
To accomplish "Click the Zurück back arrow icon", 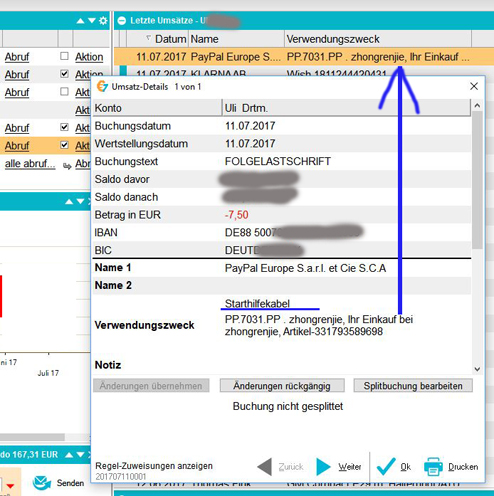I will pos(265,467).
